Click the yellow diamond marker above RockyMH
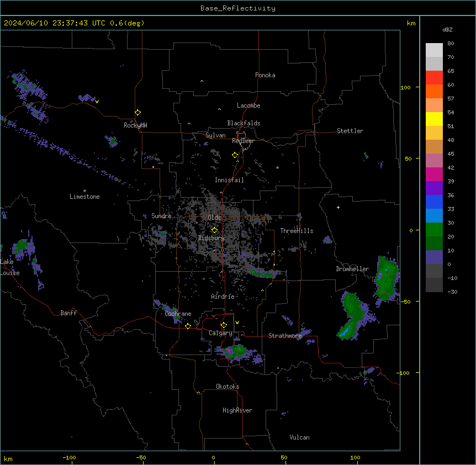 point(137,113)
